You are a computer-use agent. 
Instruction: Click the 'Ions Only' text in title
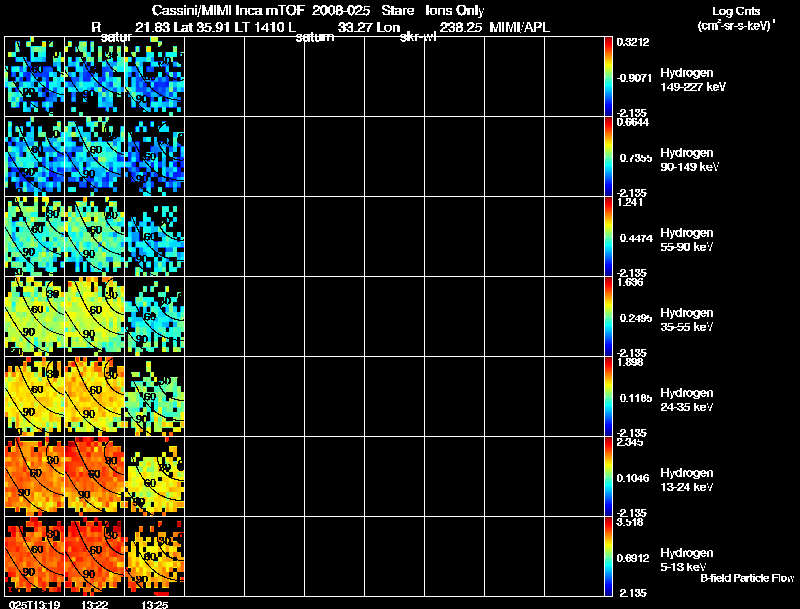click(x=454, y=11)
